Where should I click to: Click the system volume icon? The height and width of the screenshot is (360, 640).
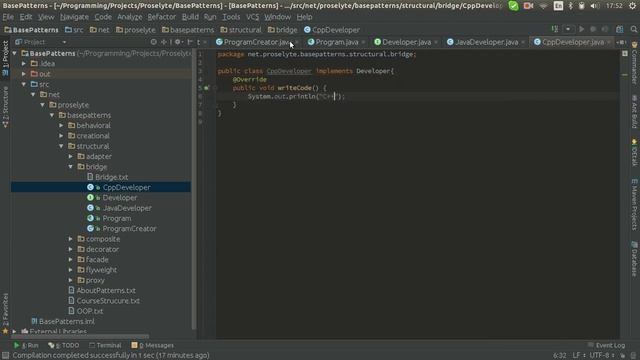595,6
